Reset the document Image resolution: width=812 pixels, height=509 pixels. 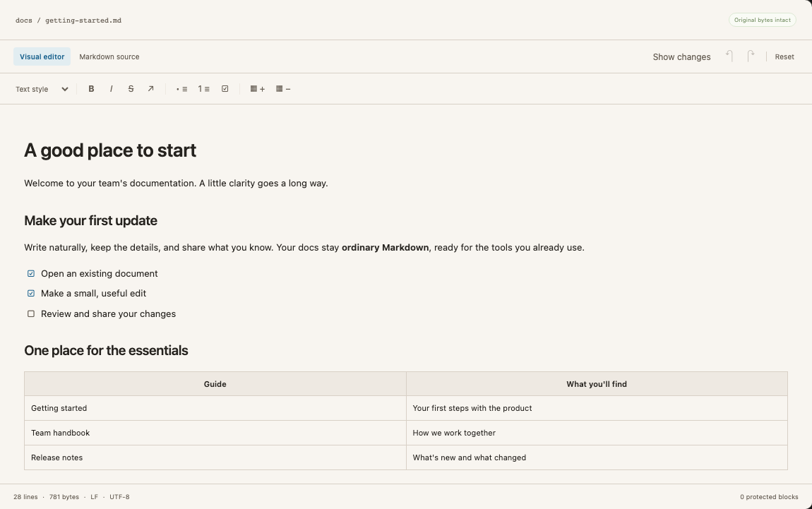pos(784,57)
